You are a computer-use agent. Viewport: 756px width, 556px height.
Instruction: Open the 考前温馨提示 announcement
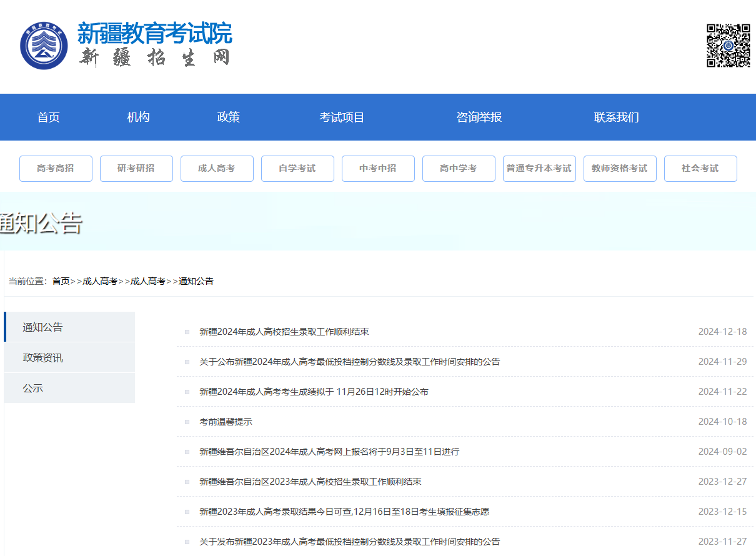(226, 422)
